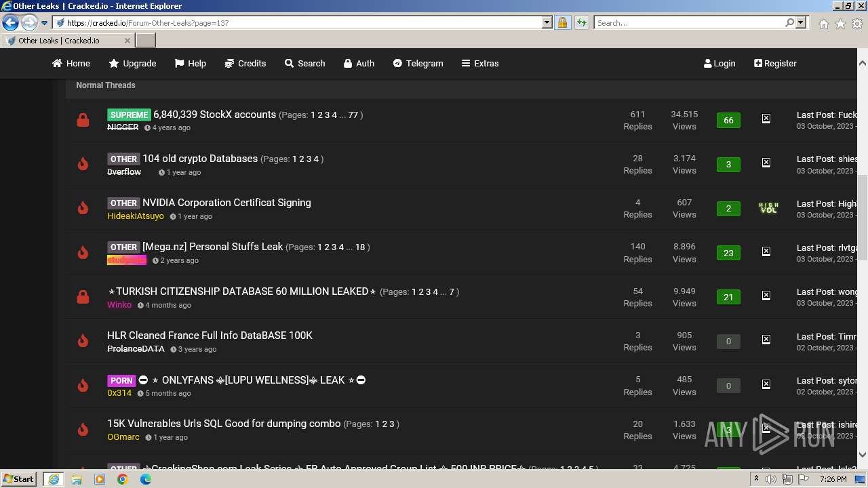Open the Telegram nav item

pos(418,63)
